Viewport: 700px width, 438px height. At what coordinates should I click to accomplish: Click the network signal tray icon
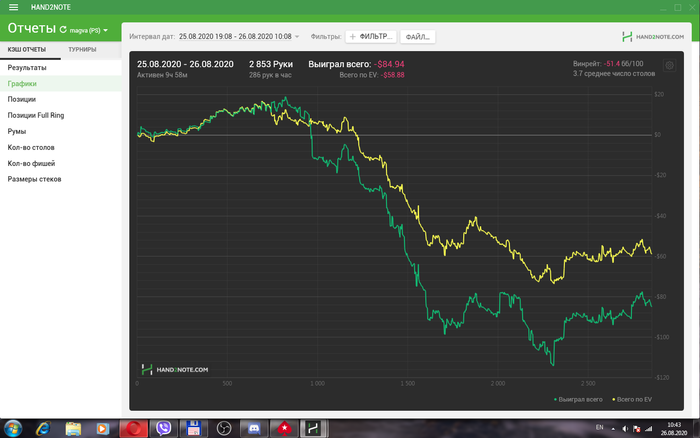[649, 429]
